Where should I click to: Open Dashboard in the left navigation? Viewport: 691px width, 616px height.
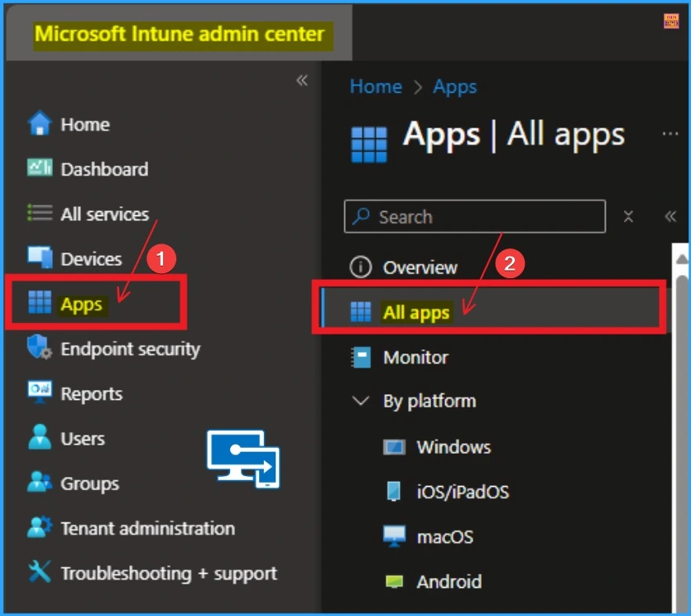coord(104,170)
